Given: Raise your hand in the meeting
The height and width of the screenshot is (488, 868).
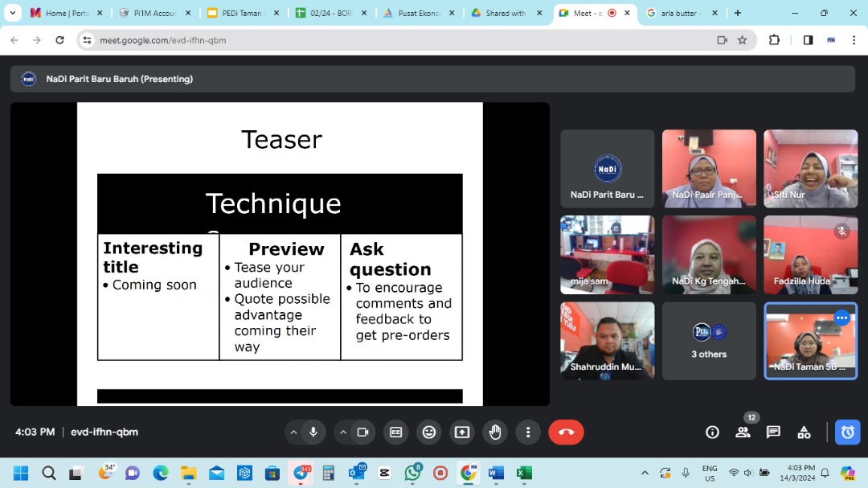Looking at the screenshot, I should [x=495, y=433].
